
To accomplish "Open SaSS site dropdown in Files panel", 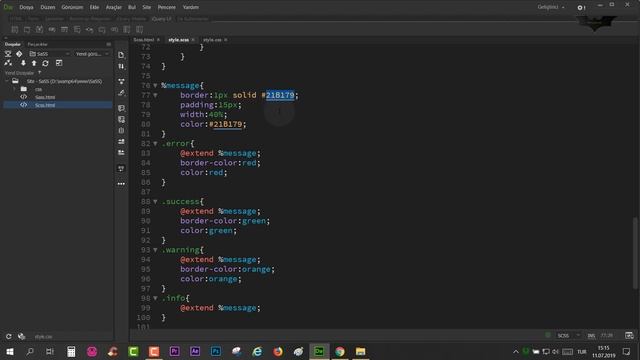I will click(x=49, y=54).
